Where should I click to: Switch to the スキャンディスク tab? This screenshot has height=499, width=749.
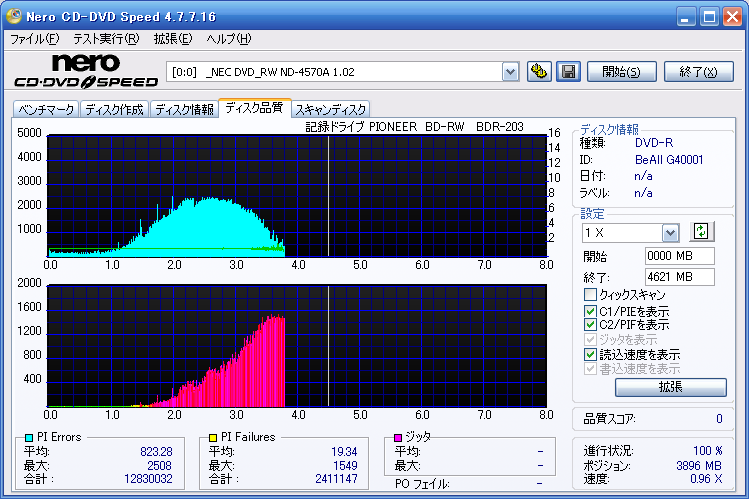coord(331,109)
